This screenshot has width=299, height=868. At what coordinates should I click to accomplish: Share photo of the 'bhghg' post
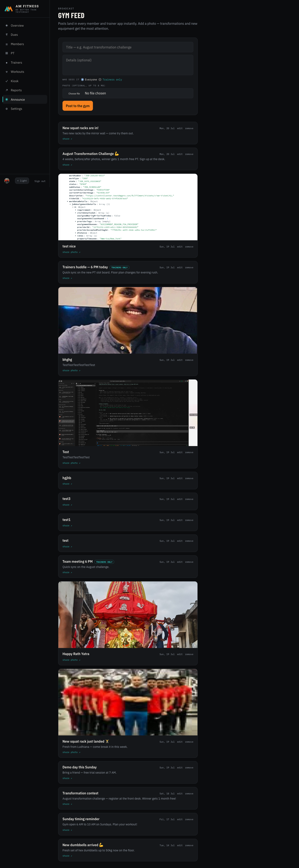click(x=71, y=370)
